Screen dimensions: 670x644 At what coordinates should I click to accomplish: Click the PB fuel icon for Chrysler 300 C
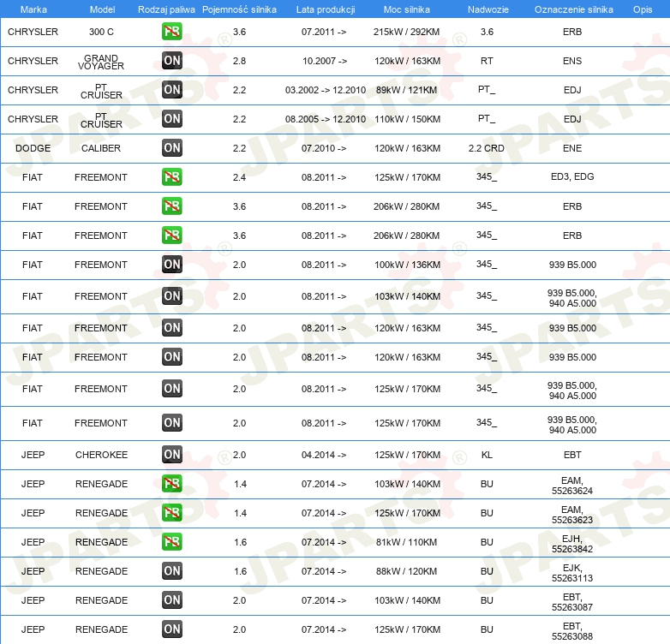point(171,32)
